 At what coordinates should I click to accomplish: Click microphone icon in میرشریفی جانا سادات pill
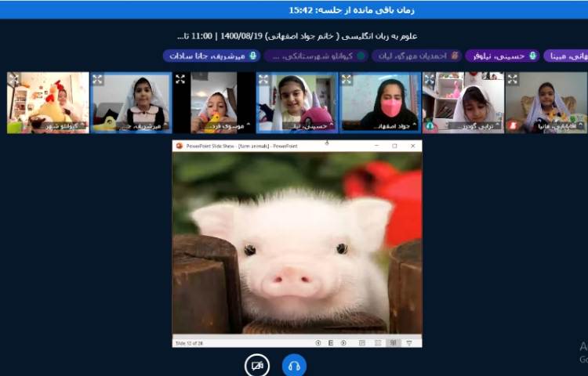[x=253, y=56]
